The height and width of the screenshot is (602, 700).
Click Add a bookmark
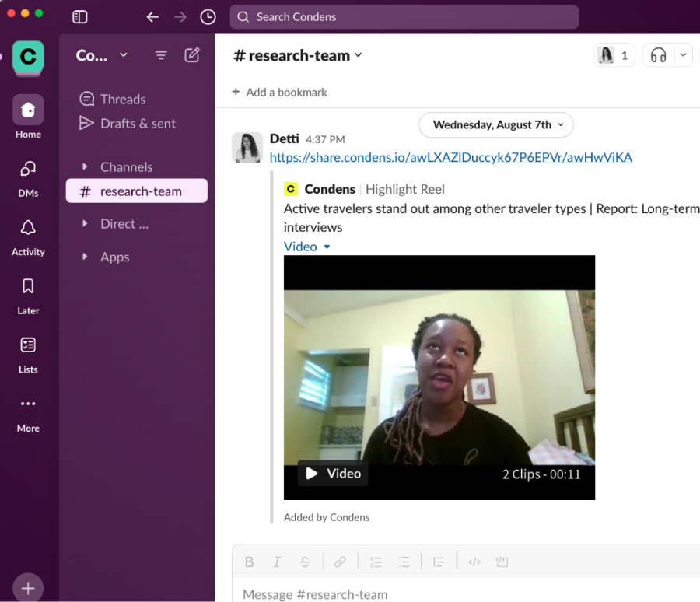coord(279,92)
